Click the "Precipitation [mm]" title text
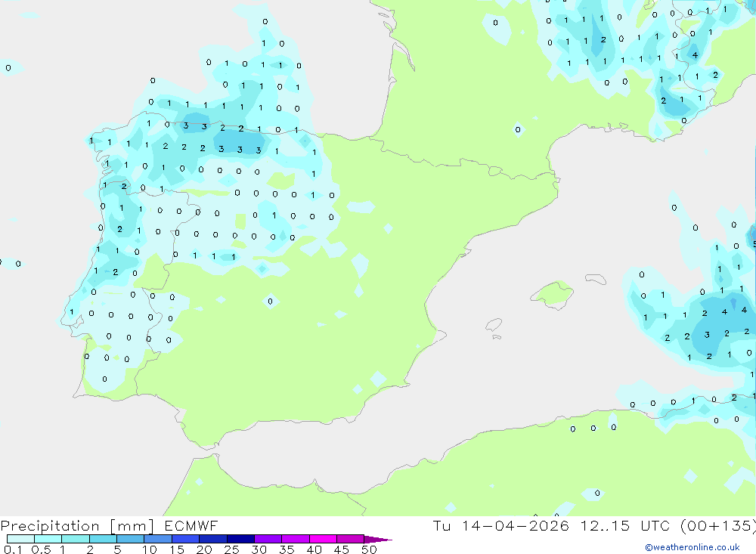Image resolution: width=756 pixels, height=554 pixels. coord(77,526)
